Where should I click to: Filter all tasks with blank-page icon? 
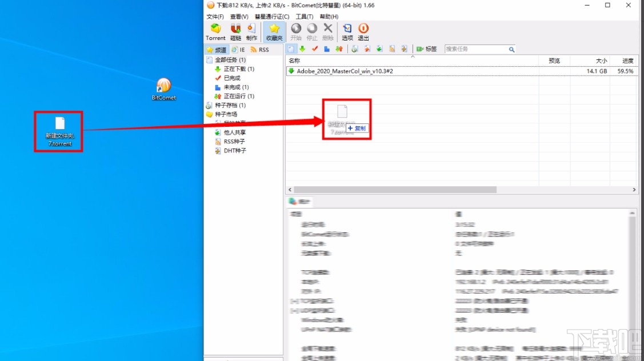tap(291, 49)
